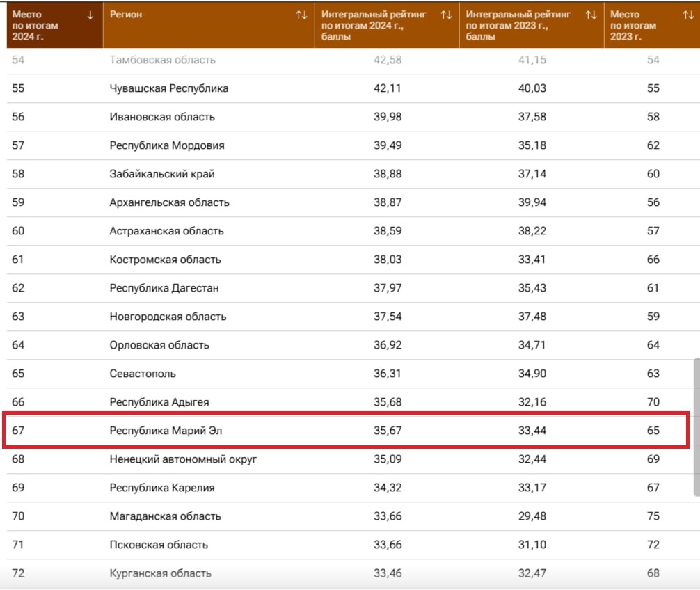Click 2023 rating value 37,48
Image resolution: width=700 pixels, height=590 pixels.
532,317
